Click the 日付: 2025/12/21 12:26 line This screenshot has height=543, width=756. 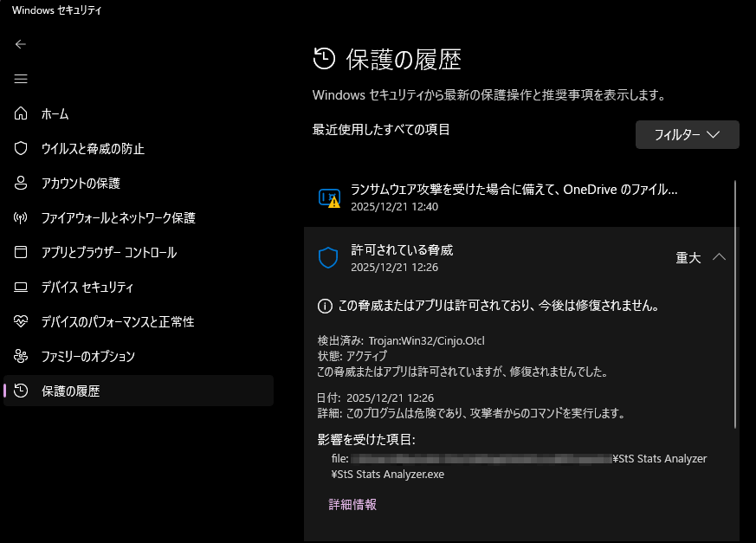coord(376,398)
